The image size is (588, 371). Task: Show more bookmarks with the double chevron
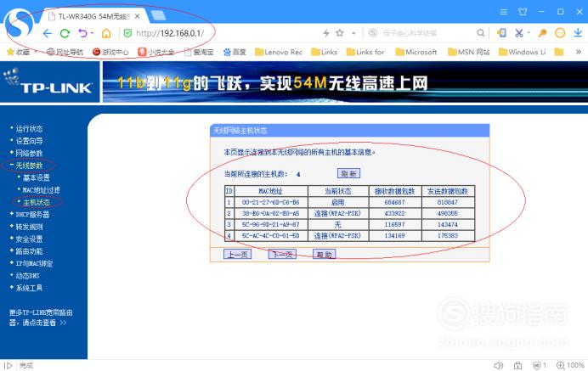click(579, 52)
